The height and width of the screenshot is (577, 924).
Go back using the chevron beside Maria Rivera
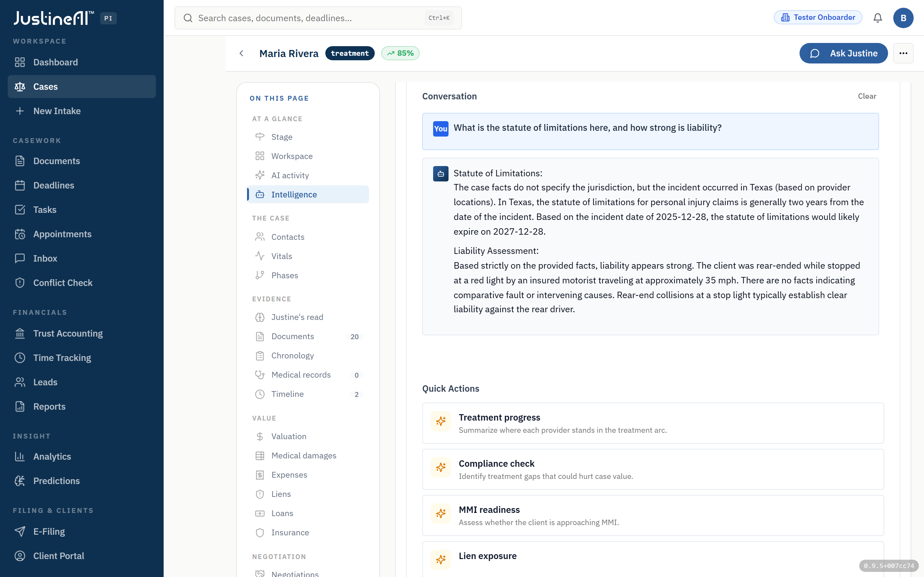[x=241, y=53]
